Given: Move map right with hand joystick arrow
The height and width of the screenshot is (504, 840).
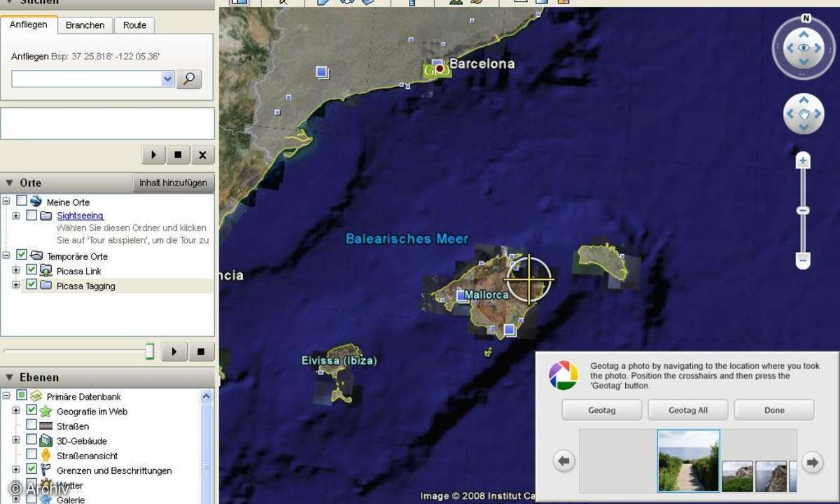Looking at the screenshot, I should pos(818,113).
